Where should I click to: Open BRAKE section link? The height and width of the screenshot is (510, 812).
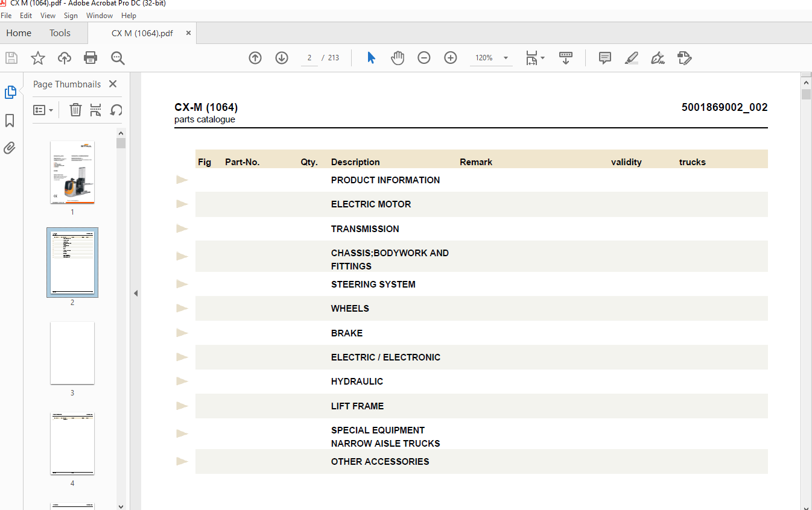[347, 333]
